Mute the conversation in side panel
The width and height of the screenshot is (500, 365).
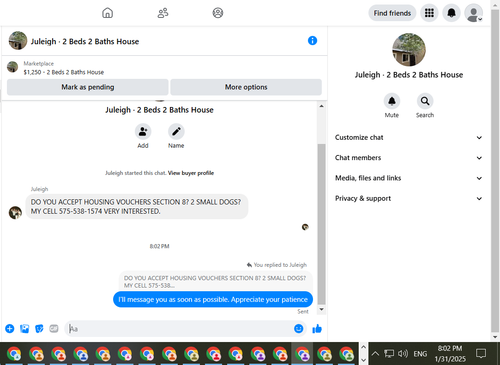pyautogui.click(x=392, y=101)
